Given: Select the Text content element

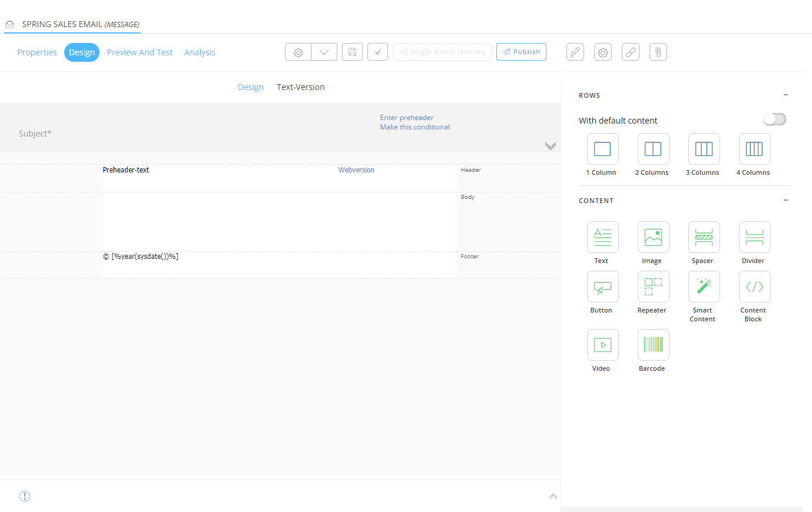Looking at the screenshot, I should (x=602, y=237).
